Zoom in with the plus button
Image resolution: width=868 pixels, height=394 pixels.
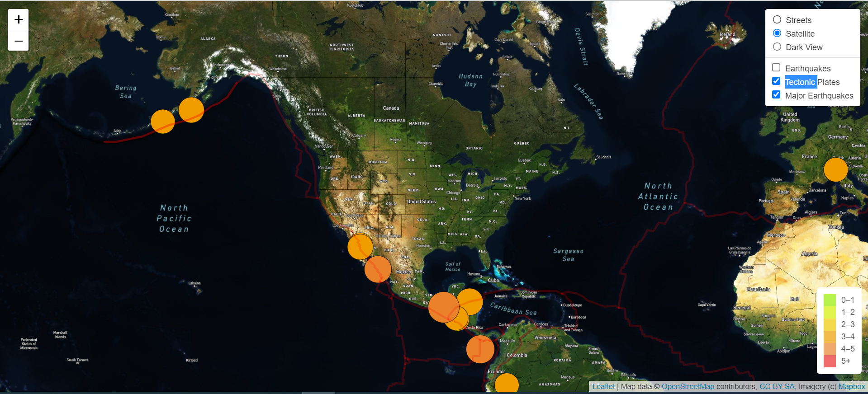tap(19, 19)
